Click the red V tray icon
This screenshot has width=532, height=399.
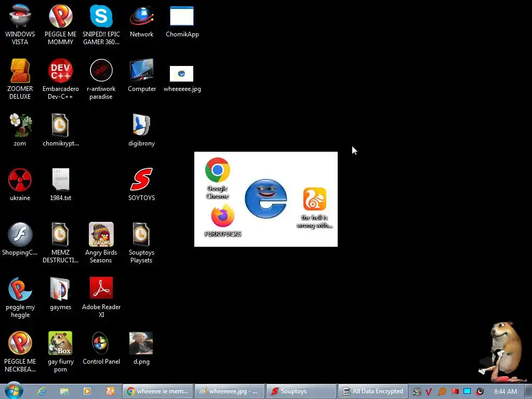pos(429,392)
